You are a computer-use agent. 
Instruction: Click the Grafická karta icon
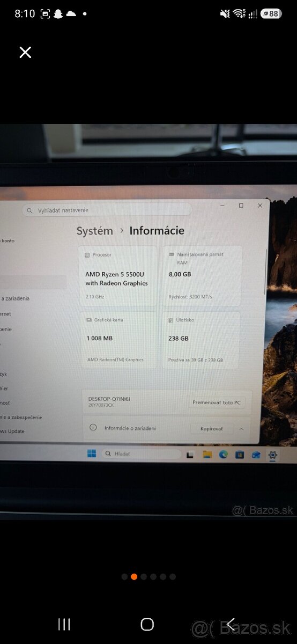pyautogui.click(x=89, y=320)
